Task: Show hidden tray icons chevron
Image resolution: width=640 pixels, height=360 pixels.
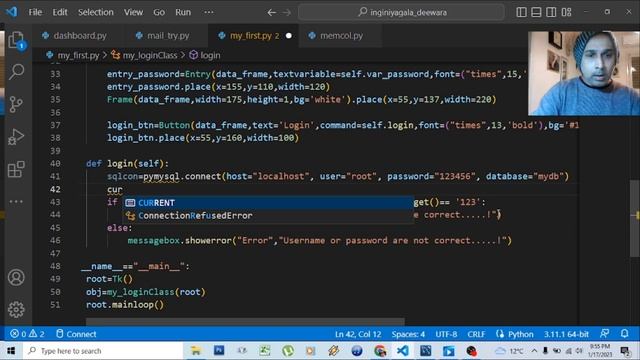Action: pyautogui.click(x=534, y=351)
